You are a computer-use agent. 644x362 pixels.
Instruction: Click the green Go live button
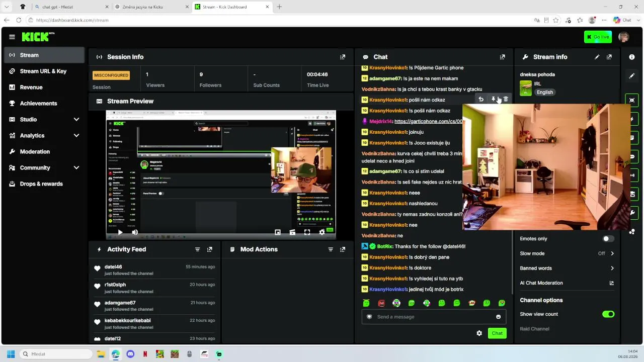(x=598, y=37)
